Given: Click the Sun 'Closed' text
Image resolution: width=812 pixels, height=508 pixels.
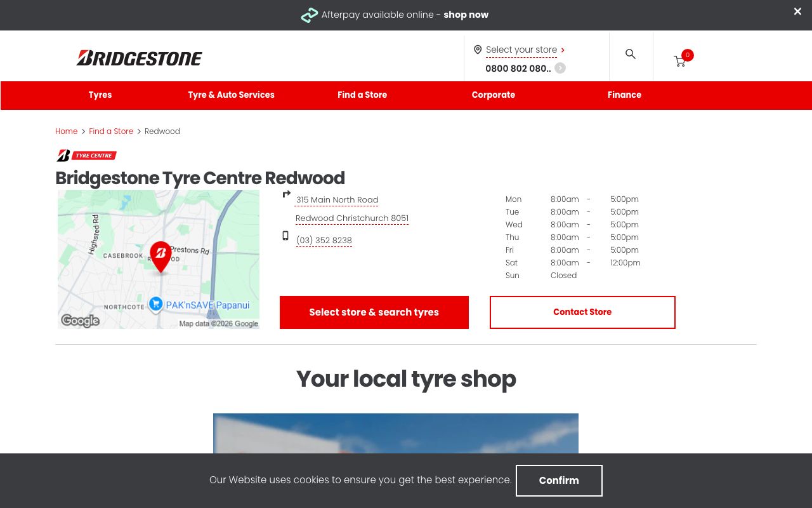Looking at the screenshot, I should 563,276.
